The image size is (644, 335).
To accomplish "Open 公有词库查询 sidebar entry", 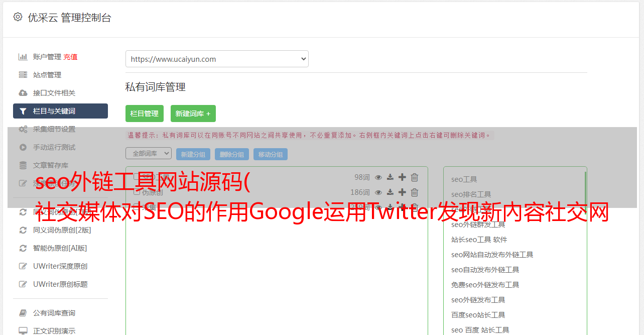I will (x=54, y=313).
